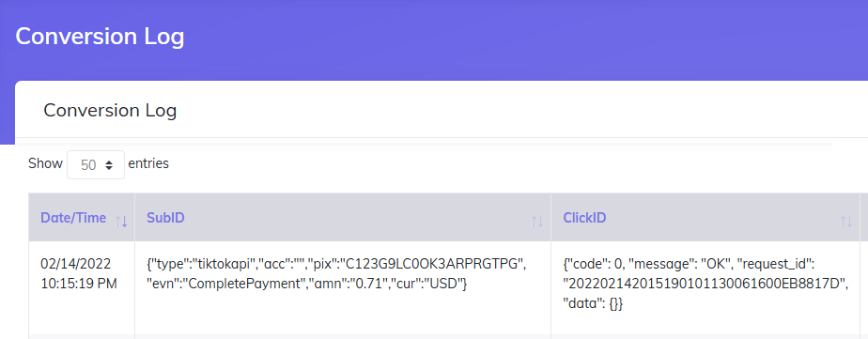The width and height of the screenshot is (868, 339).
Task: Click the "data": {} text in the ClickID cell
Action: coord(593,303)
